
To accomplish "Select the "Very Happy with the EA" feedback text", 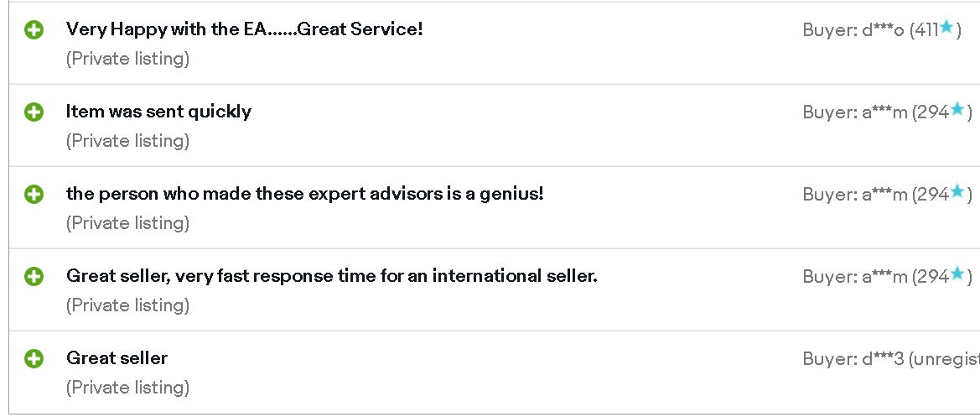I will 245,29.
